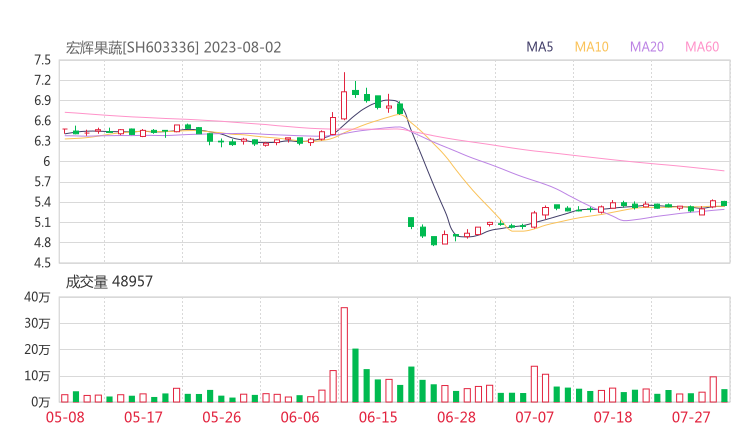Click the 07-27 date axis label
This screenshot has width=740, height=440.
point(691,417)
